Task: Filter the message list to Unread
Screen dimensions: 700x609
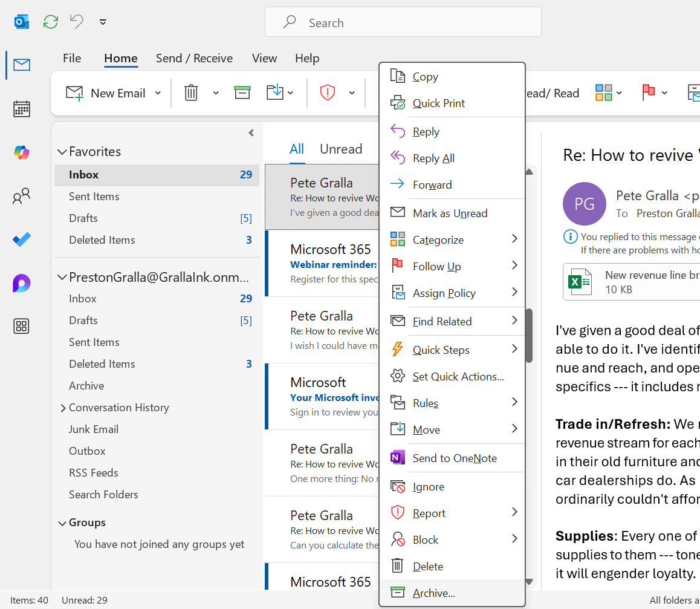Action: (341, 149)
